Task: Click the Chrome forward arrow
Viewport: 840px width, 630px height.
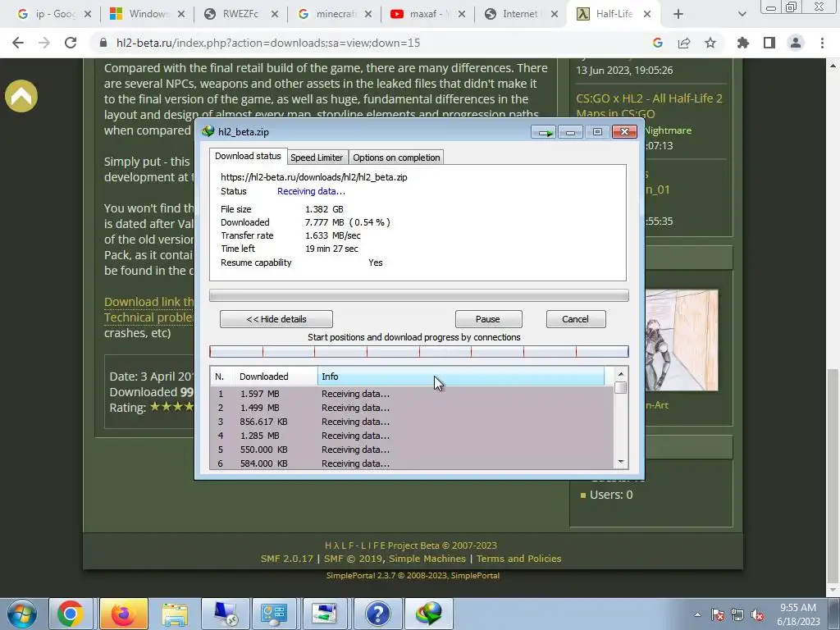Action: (x=44, y=43)
